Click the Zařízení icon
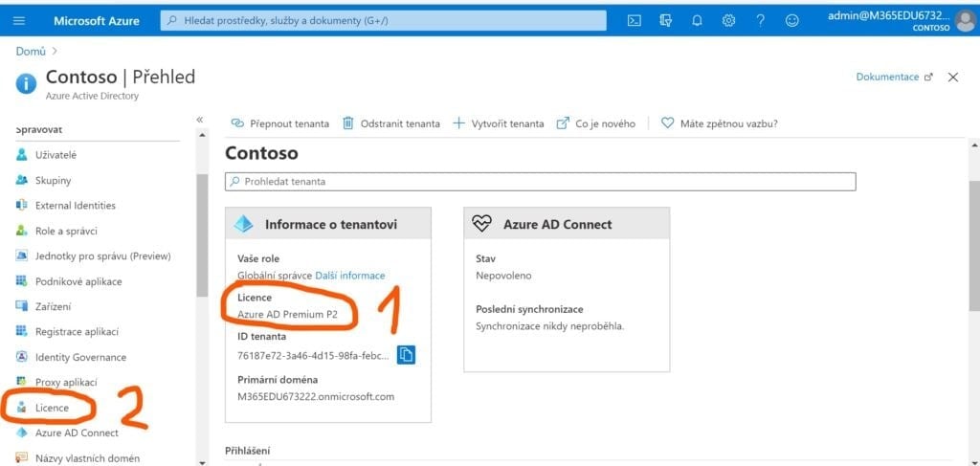This screenshot has height=466, width=980. tap(22, 306)
